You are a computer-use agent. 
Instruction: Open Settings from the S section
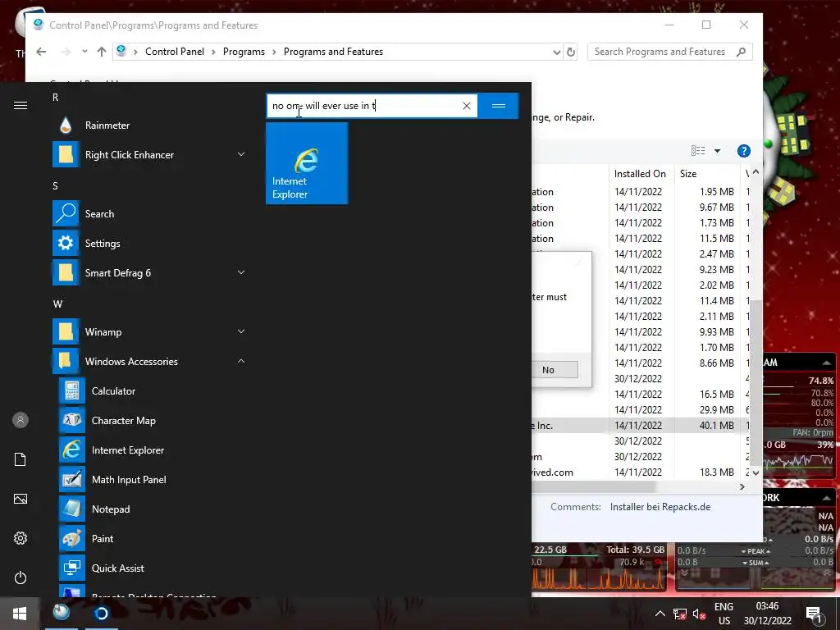pyautogui.click(x=149, y=243)
